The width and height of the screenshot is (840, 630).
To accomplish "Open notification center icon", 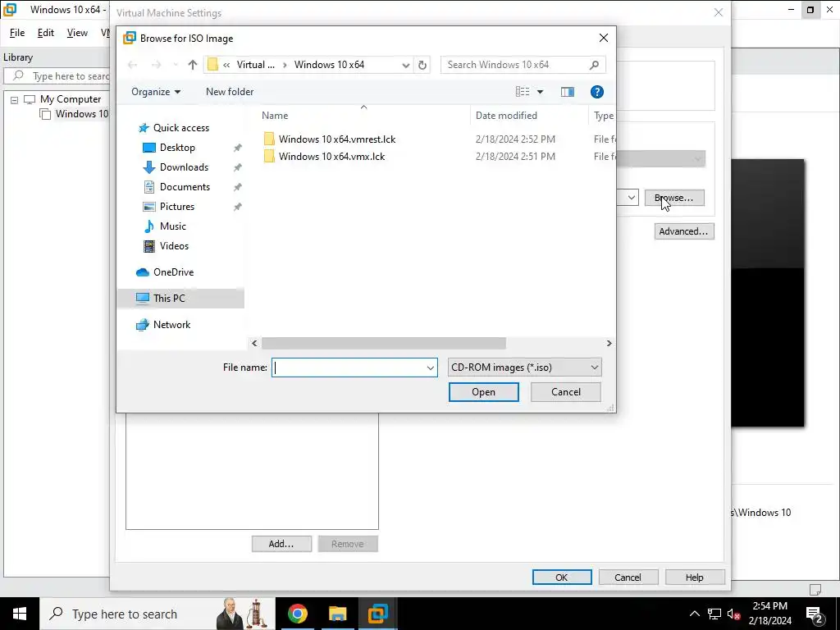I will point(815,614).
